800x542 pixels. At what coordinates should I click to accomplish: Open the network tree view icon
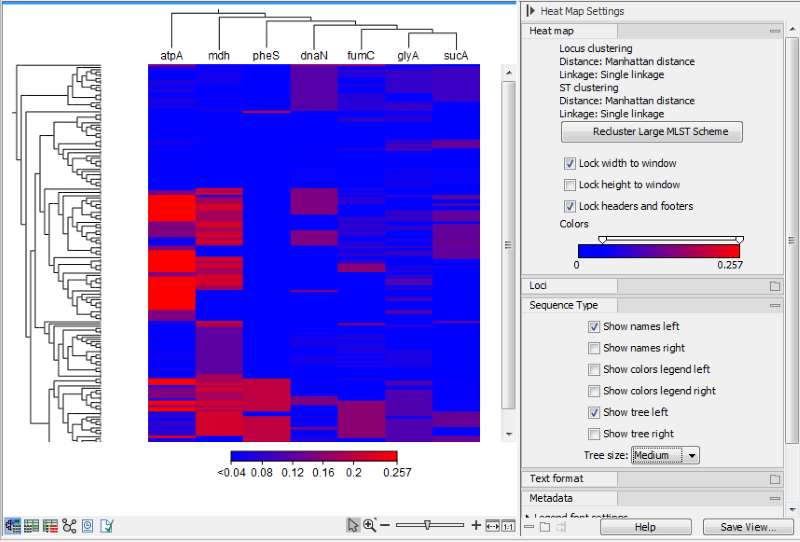coord(69,525)
